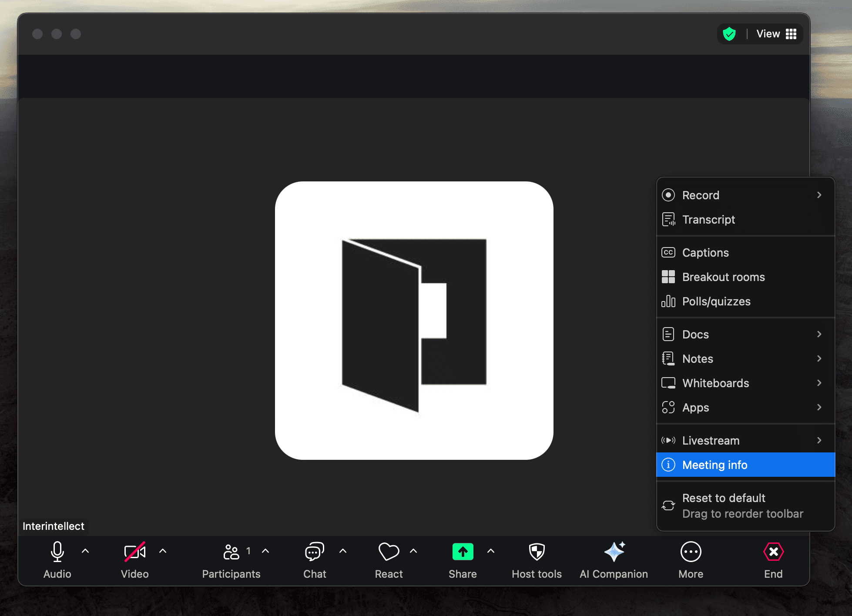Click the participant count number 1
Screen dimensions: 852x616
[248, 551]
